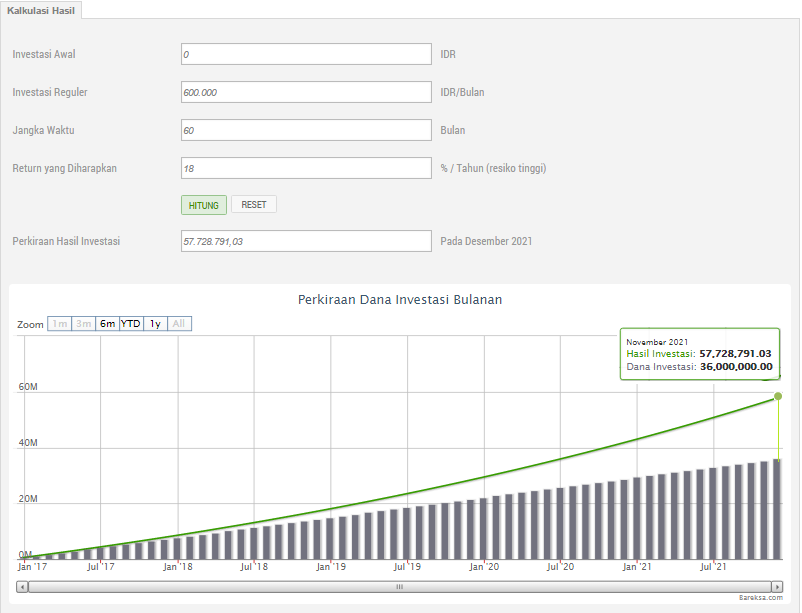Image resolution: width=802 pixels, height=613 pixels.
Task: Click the Investasi Awal input field
Action: click(x=305, y=54)
